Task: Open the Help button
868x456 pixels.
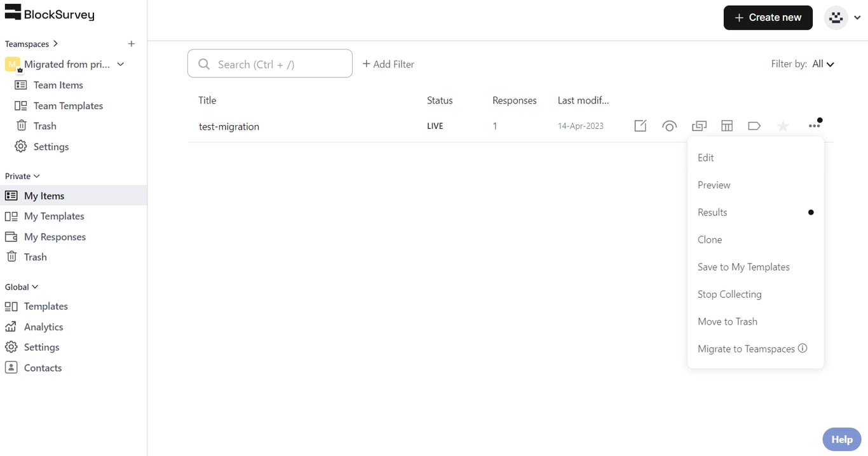Action: [842, 439]
